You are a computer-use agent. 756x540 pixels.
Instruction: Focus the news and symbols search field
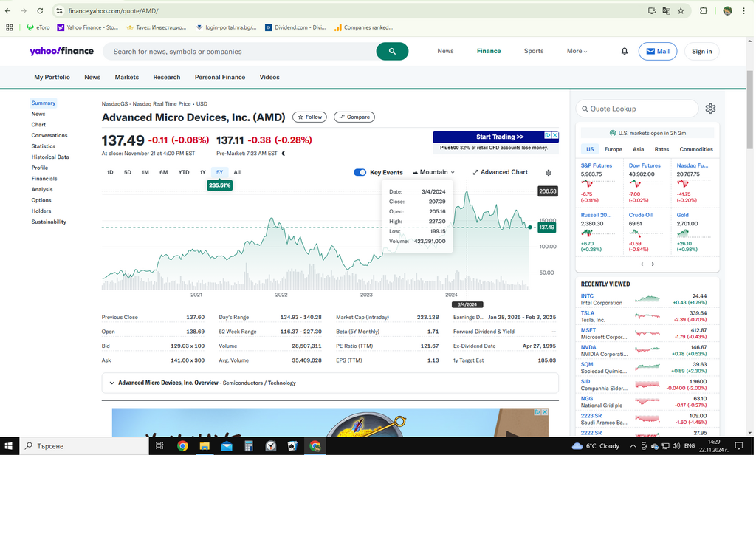click(240, 51)
